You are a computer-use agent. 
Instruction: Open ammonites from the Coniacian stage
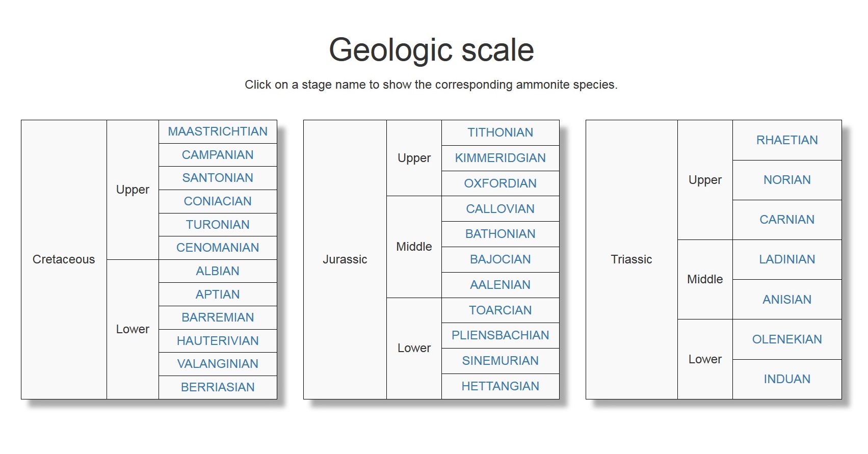(218, 201)
